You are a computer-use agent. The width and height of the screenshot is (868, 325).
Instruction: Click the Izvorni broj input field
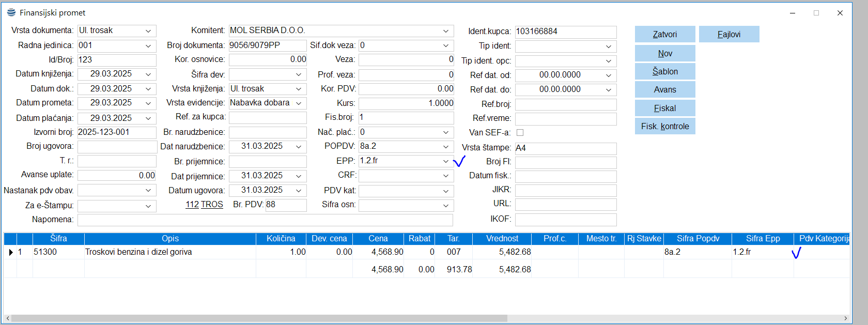pos(116,132)
